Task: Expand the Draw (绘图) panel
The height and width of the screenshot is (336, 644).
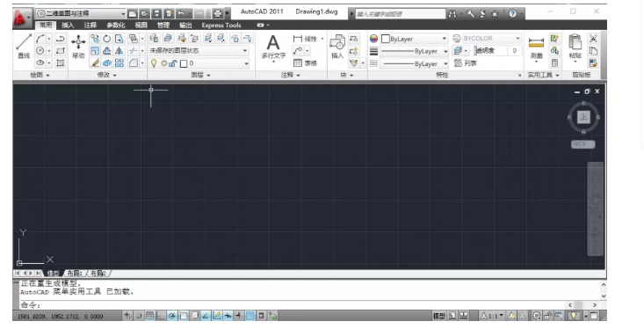Action: [x=40, y=75]
